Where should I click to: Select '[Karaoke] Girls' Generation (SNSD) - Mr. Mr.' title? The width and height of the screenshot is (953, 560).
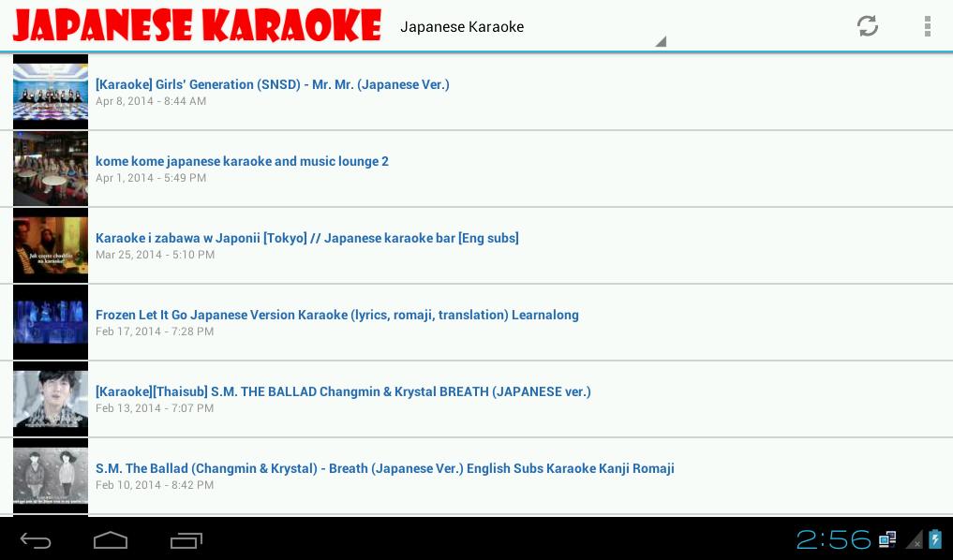pos(273,84)
